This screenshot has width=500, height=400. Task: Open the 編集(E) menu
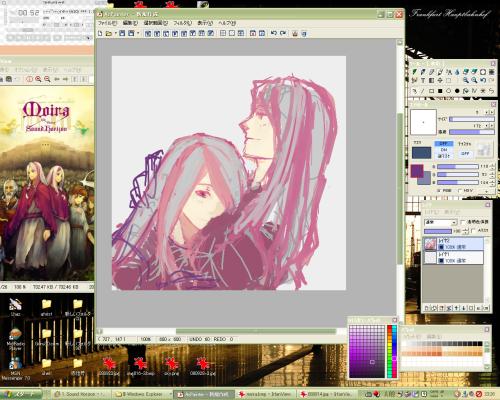point(130,23)
